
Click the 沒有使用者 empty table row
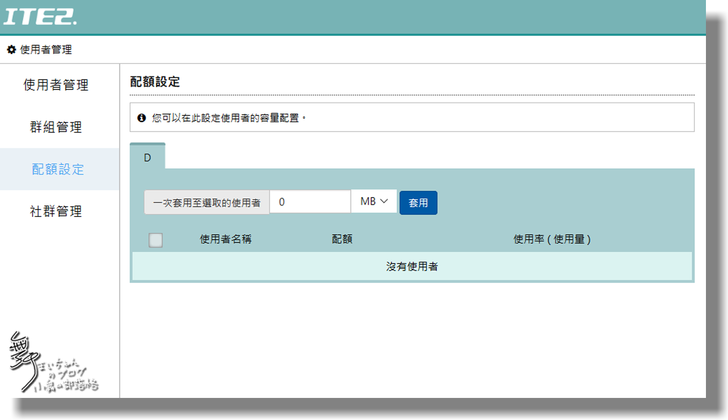pyautogui.click(x=412, y=266)
